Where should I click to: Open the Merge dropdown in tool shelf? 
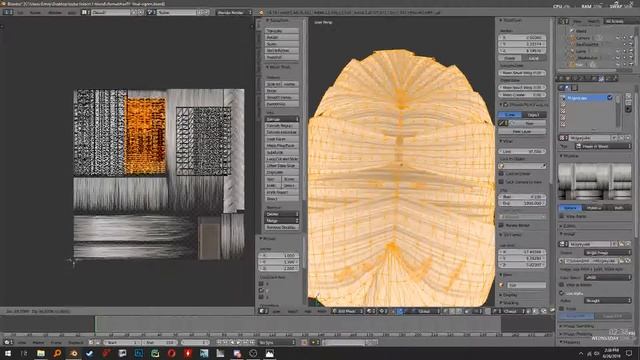click(282, 220)
